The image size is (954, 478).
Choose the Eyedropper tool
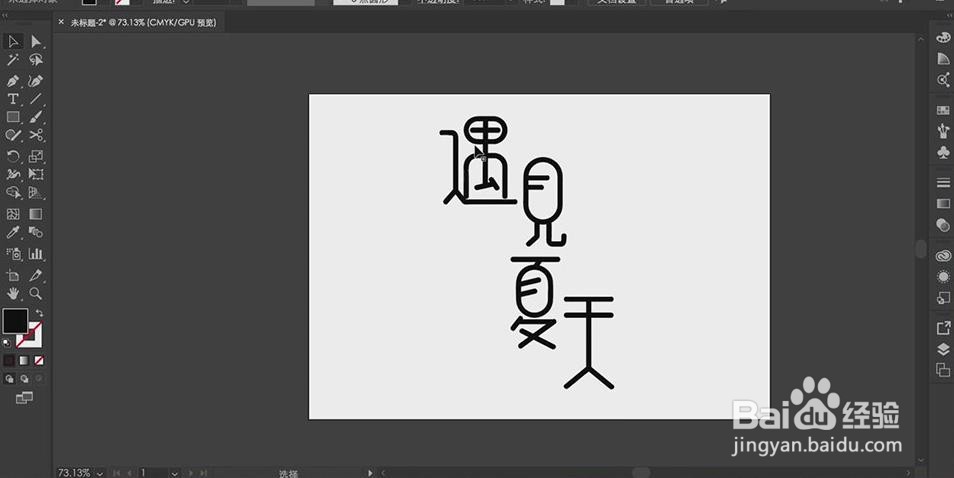coord(13,232)
